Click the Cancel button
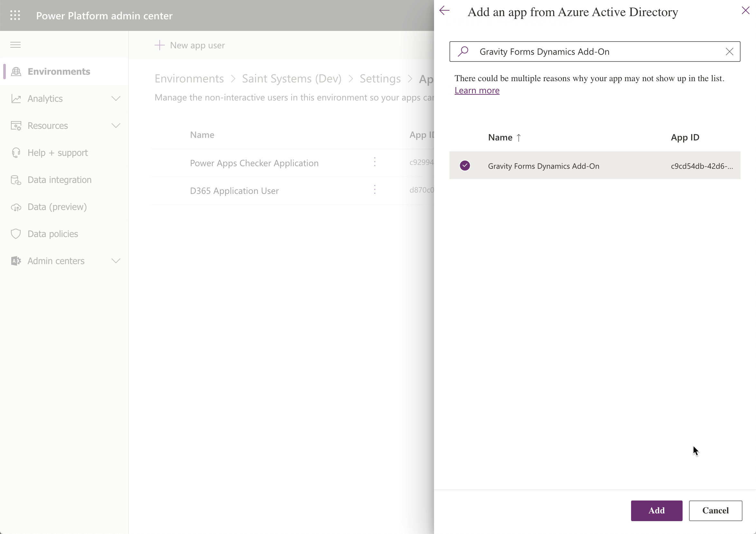Screen dimensions: 756x534 pyautogui.click(x=715, y=510)
